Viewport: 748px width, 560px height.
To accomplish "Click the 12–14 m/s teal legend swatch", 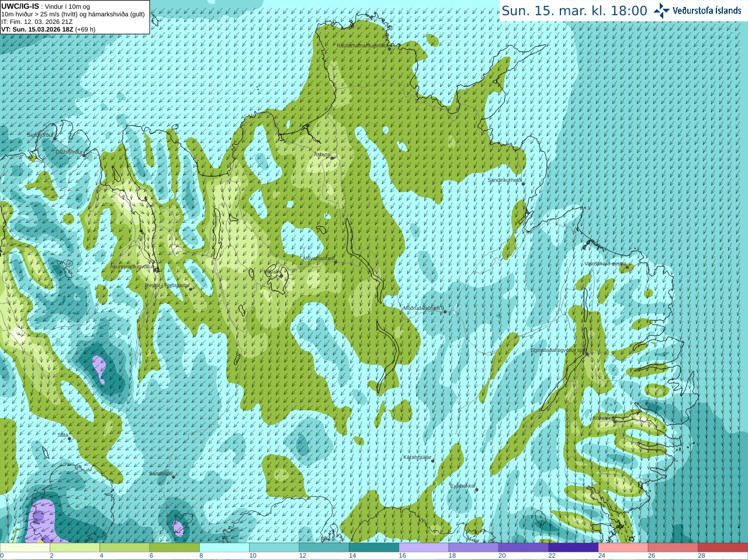I will [x=324, y=548].
